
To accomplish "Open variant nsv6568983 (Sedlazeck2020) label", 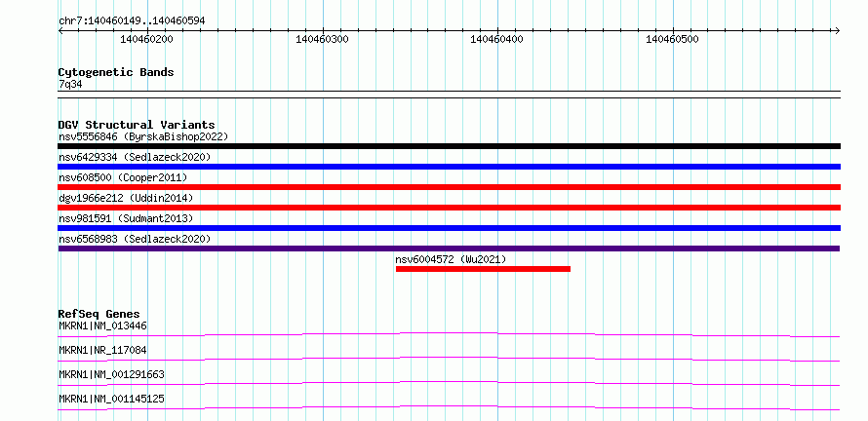I will [x=135, y=239].
